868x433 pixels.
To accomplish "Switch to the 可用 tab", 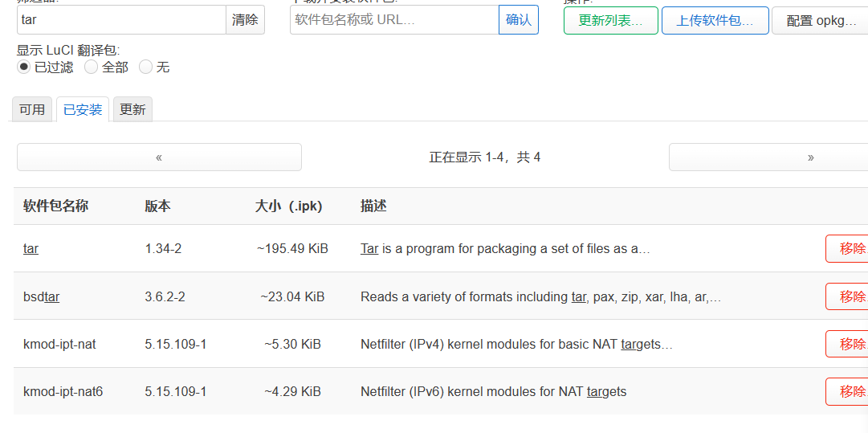I will 32,109.
